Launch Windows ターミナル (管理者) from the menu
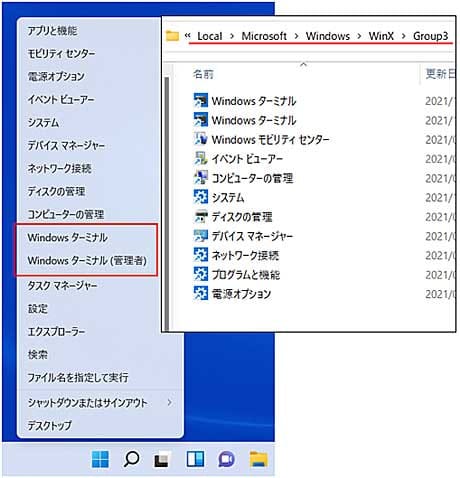Screen dimensions: 460x478 [87, 260]
